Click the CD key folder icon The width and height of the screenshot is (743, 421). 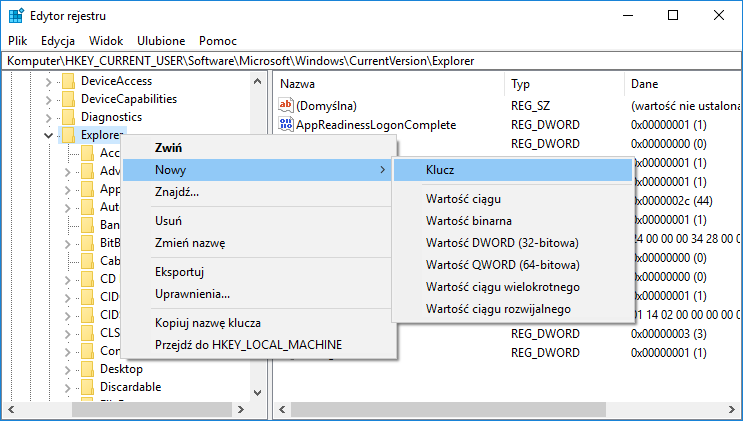88,279
